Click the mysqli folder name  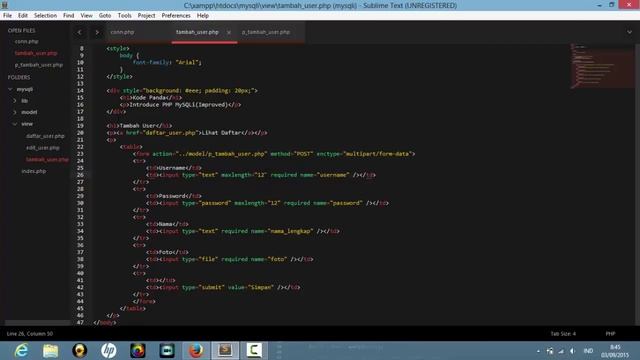[x=24, y=89]
